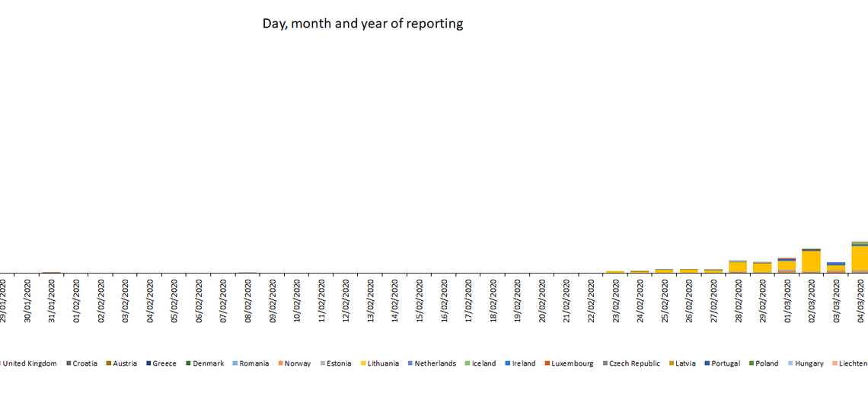Viewport: 868px width, 400px height.
Task: Click the axis label 09/02/2020
Action: point(273,301)
